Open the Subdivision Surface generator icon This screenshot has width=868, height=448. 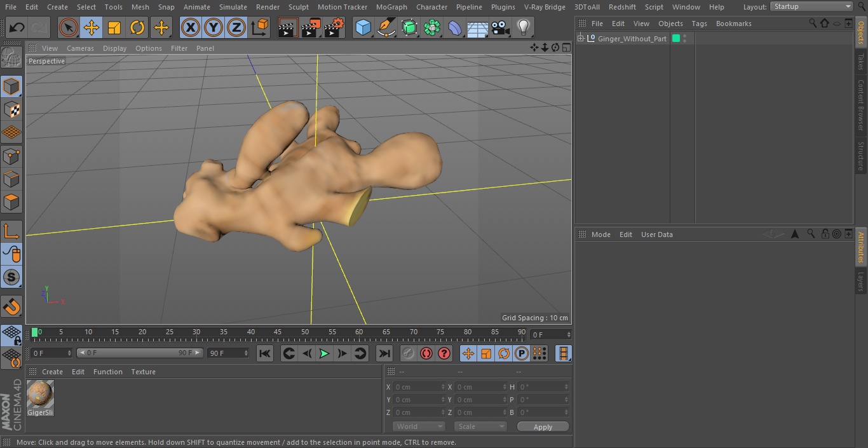(x=409, y=27)
